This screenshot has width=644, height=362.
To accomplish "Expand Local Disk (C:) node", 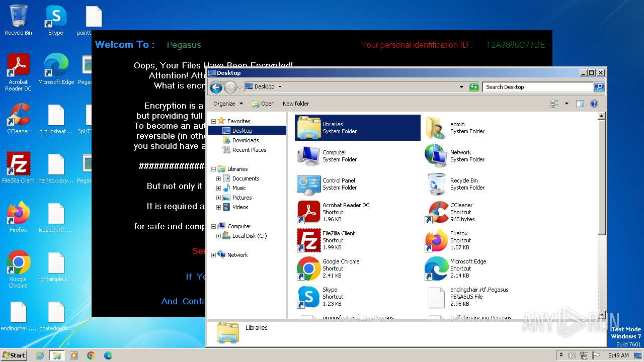I will [x=218, y=236].
